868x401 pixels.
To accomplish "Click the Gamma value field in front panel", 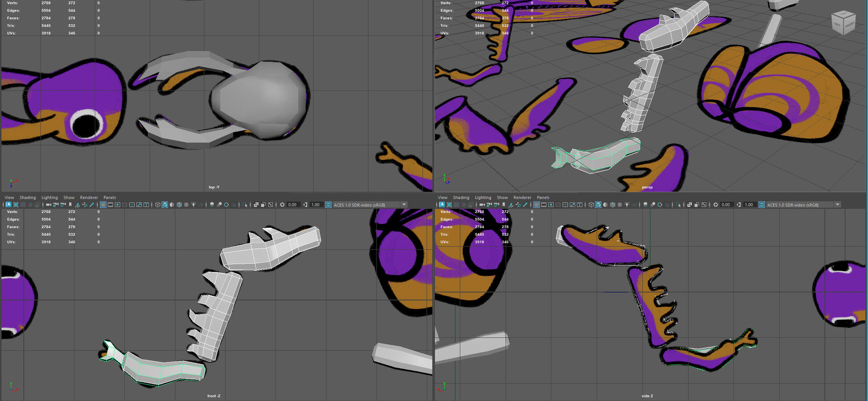I will [316, 205].
